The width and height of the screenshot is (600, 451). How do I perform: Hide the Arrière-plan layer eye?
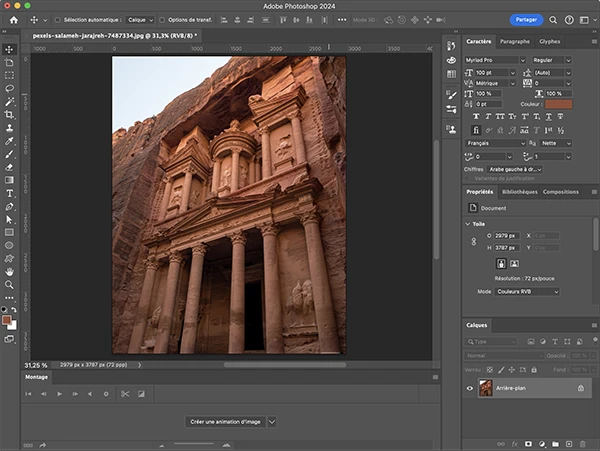(470, 388)
